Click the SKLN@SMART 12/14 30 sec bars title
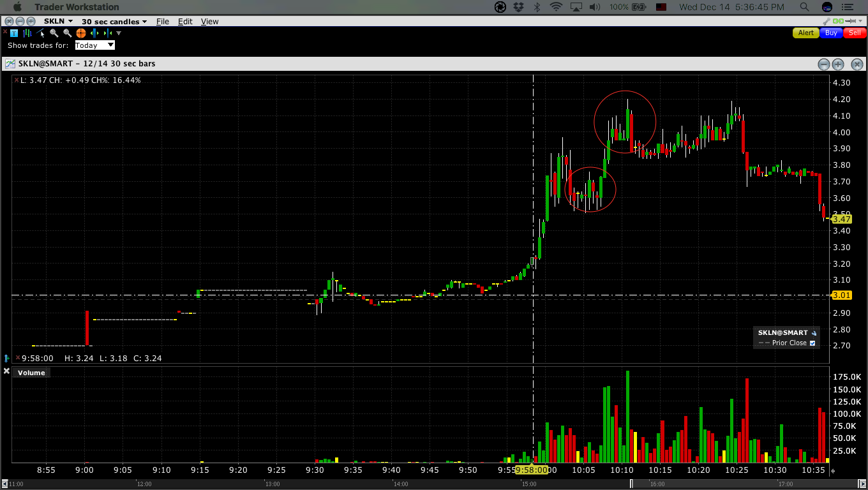Viewport: 868px width, 490px height. tap(87, 64)
